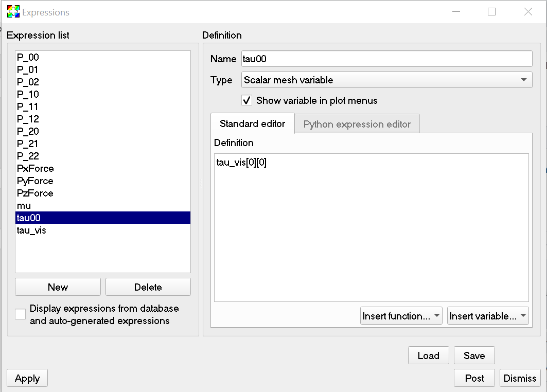Select PzForce in expression list
547x392 pixels.
103,193
